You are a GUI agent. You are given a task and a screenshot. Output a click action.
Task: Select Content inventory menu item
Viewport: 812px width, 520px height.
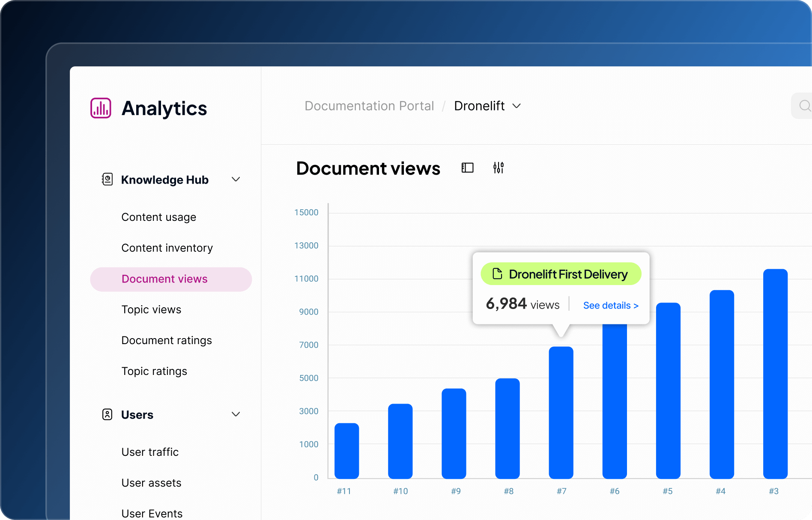pyautogui.click(x=167, y=248)
